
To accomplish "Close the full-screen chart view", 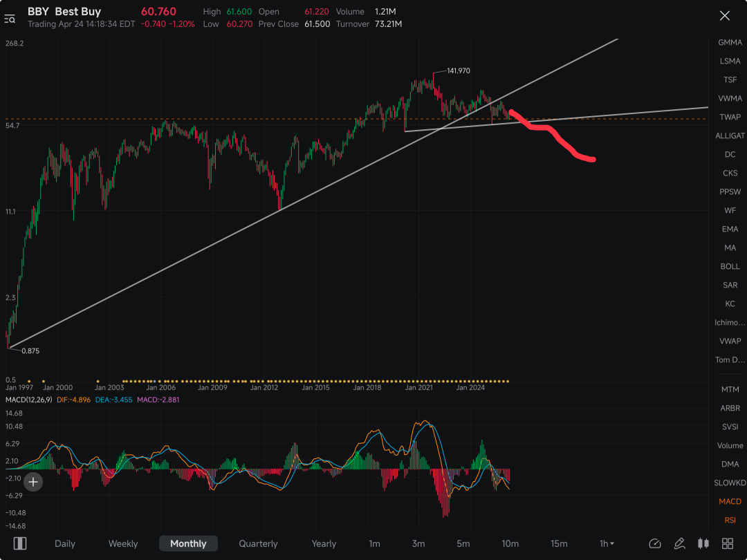I will pos(725,16).
